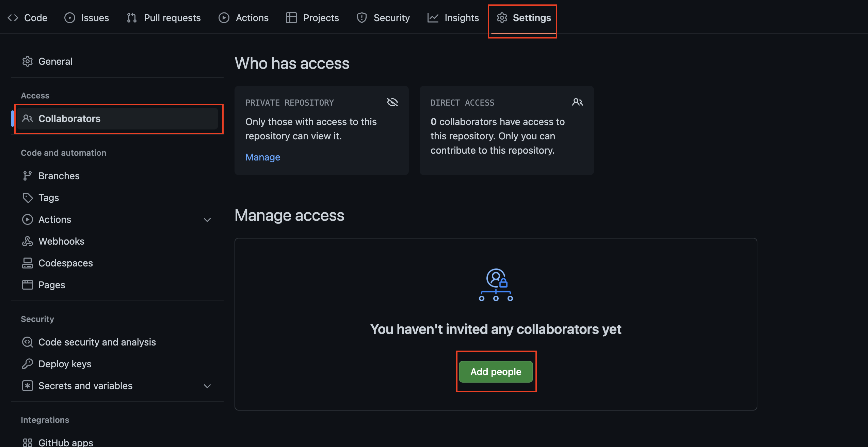Click the Webhooks icon in sidebar
The width and height of the screenshot is (868, 447).
27,241
